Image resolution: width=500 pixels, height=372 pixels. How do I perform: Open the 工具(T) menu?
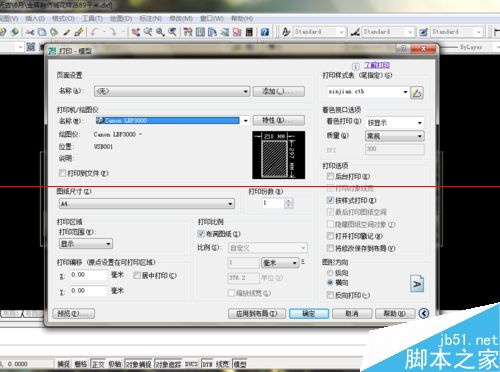[x=93, y=18]
